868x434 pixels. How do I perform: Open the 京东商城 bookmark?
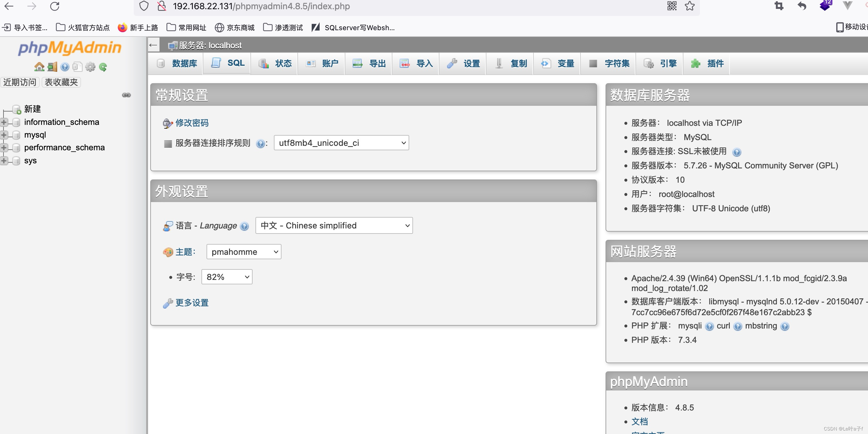click(x=234, y=27)
